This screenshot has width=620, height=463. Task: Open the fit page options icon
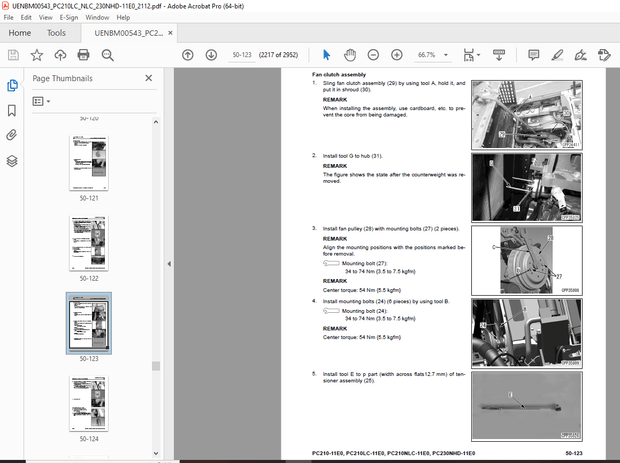tap(471, 55)
